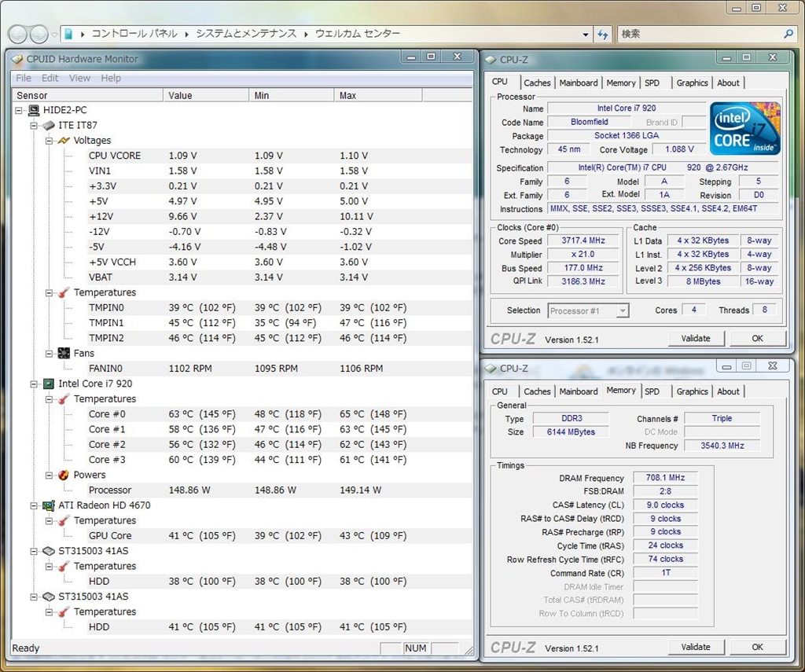Screen dimensions: 805x672
Task: Click the Fans category fan icon
Action: pyautogui.click(x=64, y=354)
